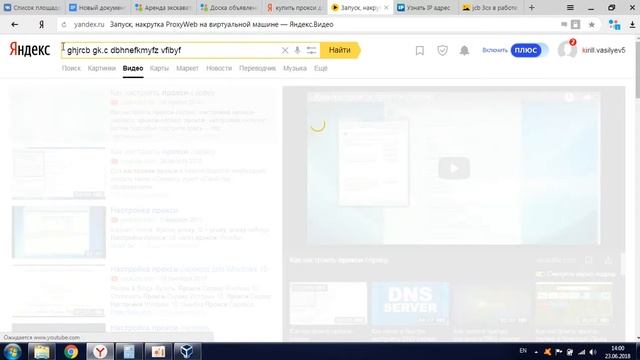Close the active Запуск, накрутка tab

tap(386, 7)
